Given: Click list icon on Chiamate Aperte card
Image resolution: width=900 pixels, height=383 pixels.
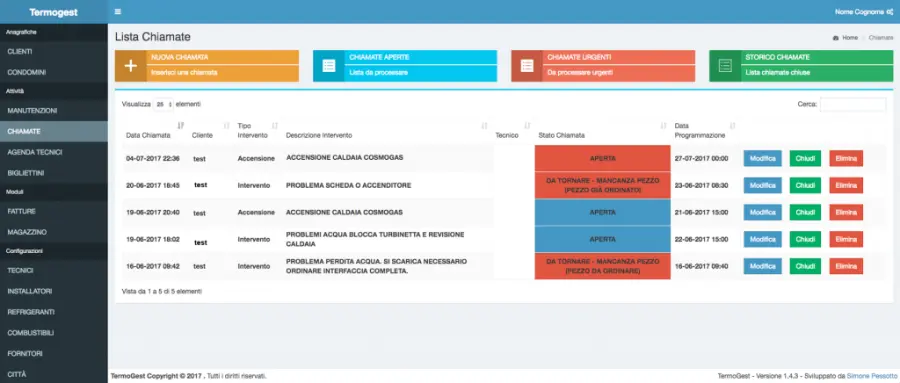Looking at the screenshot, I should pos(329,65).
